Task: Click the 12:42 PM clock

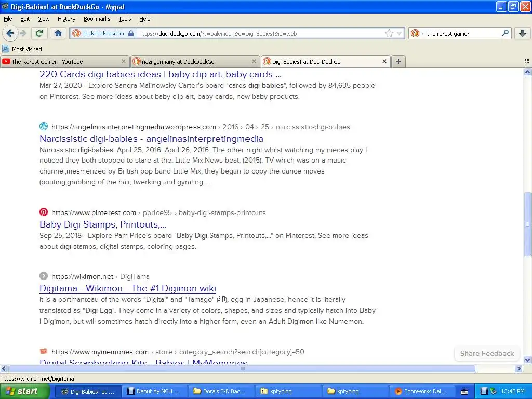Action: tap(513, 391)
